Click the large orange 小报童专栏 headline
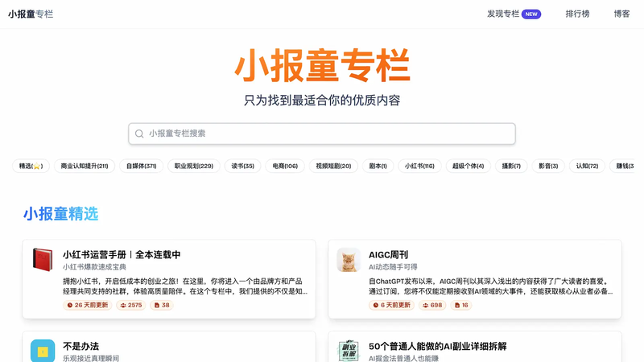 coord(323,66)
